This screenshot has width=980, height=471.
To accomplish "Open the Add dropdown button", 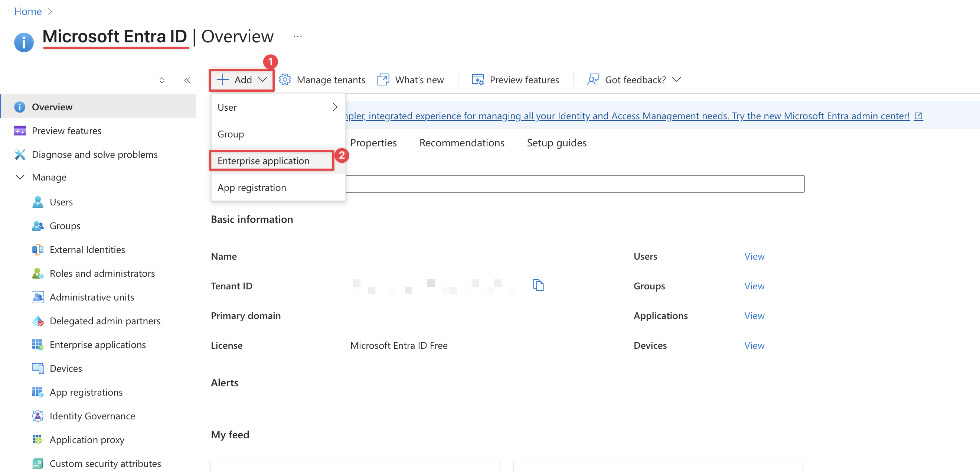I will tap(242, 79).
